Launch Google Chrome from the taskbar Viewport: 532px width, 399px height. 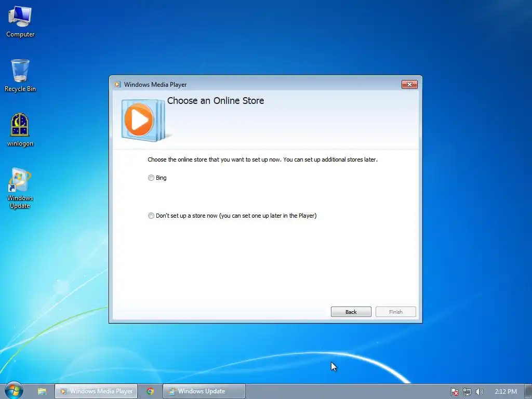coord(150,391)
